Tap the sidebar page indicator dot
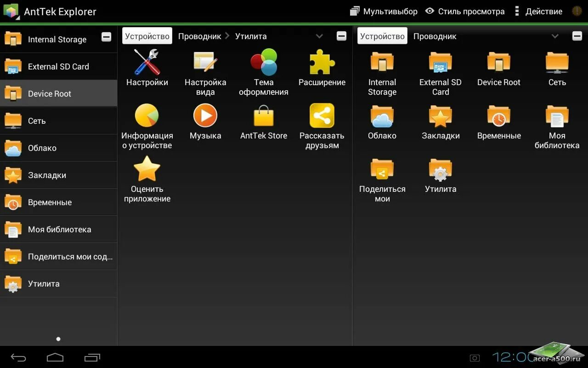Screen dimensions: 588x368 58,339
